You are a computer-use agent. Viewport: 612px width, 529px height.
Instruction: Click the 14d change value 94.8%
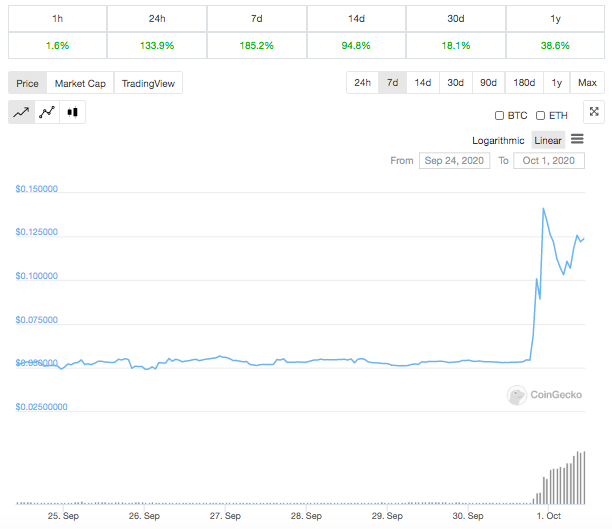pos(356,46)
